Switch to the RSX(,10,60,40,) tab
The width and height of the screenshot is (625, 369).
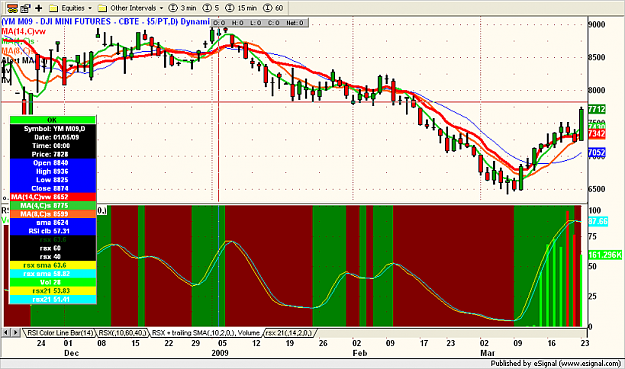[x=123, y=333]
